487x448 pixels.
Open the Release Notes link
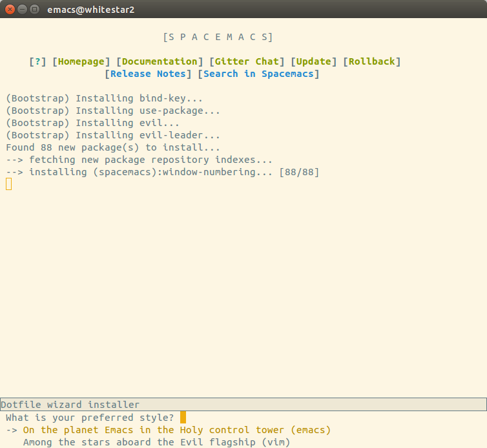click(x=148, y=74)
